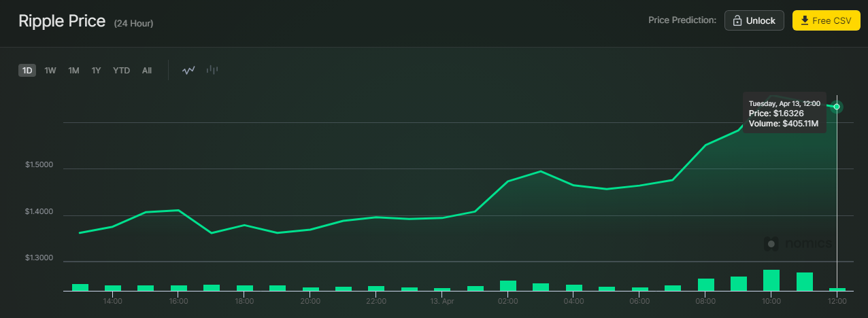Viewport: 868px width, 318px height.
Task: Click the 18:00 time axis label
Action: (x=244, y=301)
